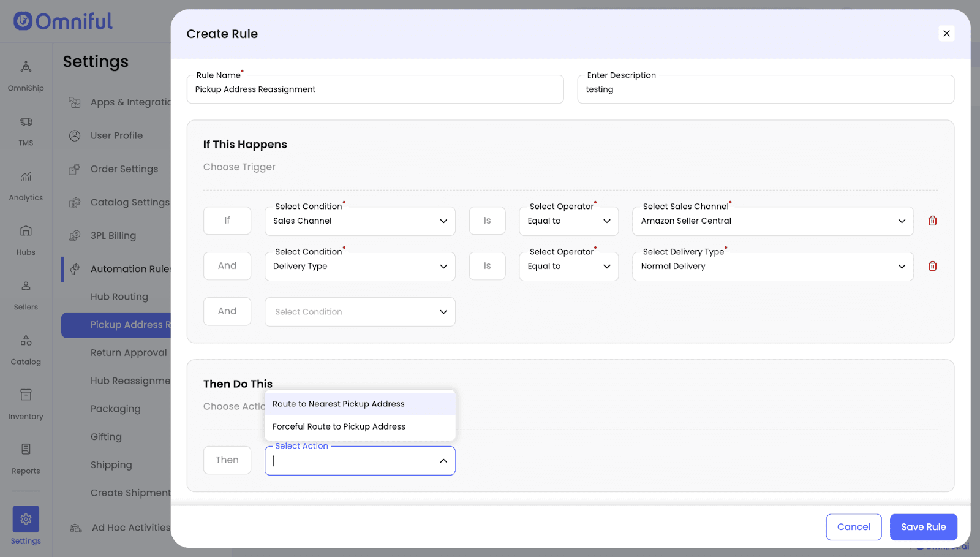The image size is (980, 557).
Task: Delete the Sales Channel condition row
Action: [932, 221]
